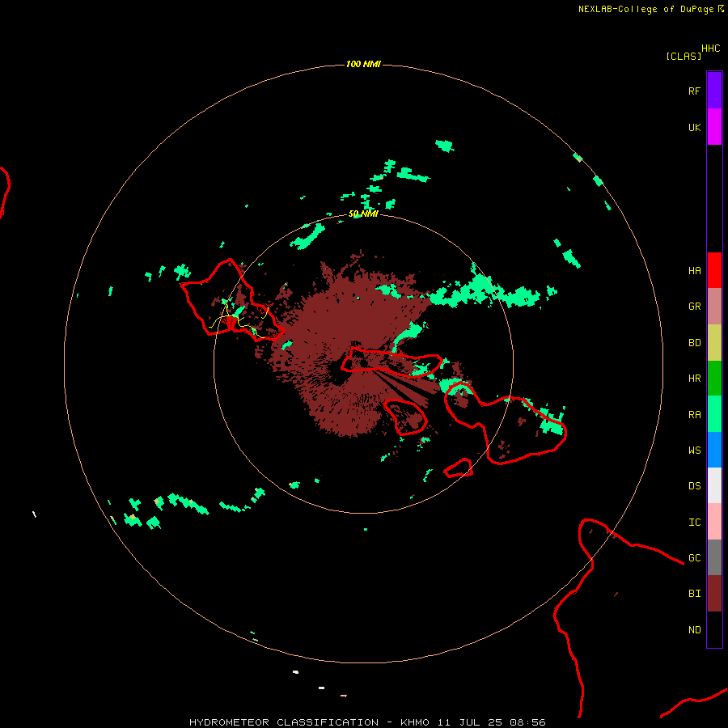728x728 pixels.
Task: Click the HHC product code label
Action: pos(710,49)
